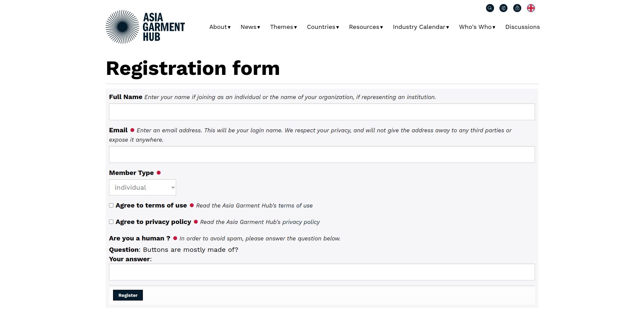Open the Member Type dropdown
This screenshot has height=320, width=644.
pyautogui.click(x=142, y=187)
